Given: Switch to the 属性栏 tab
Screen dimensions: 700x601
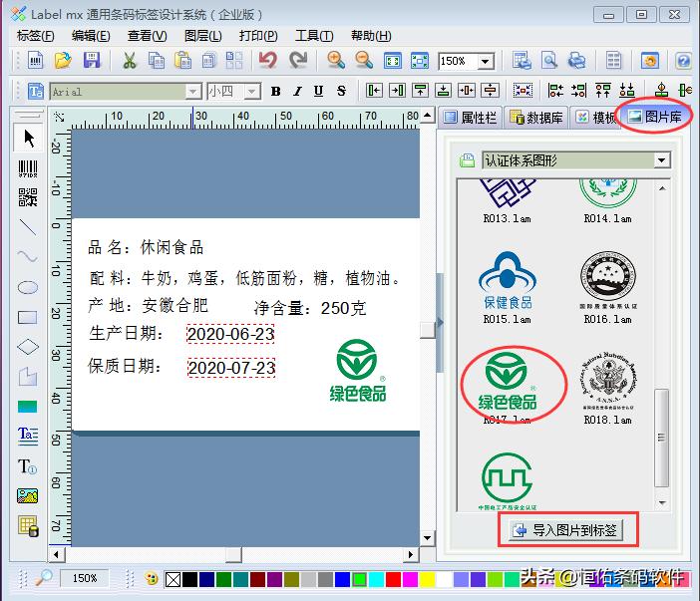Looking at the screenshot, I should coord(471,118).
